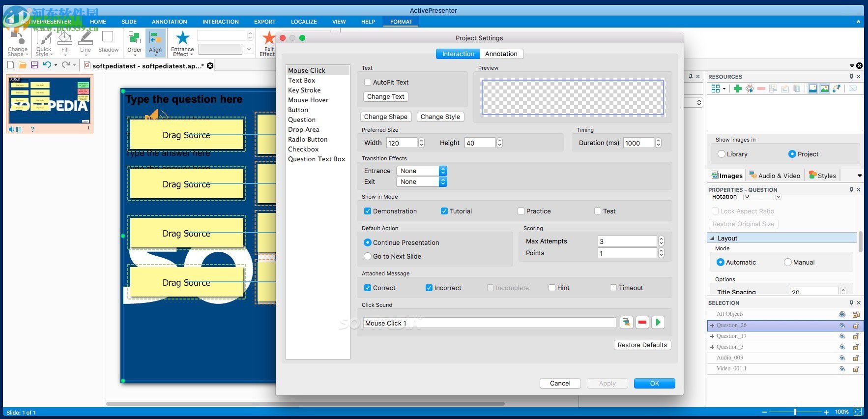Click the Order tool in ribbon
This screenshot has width=868, height=419.
tap(134, 42)
